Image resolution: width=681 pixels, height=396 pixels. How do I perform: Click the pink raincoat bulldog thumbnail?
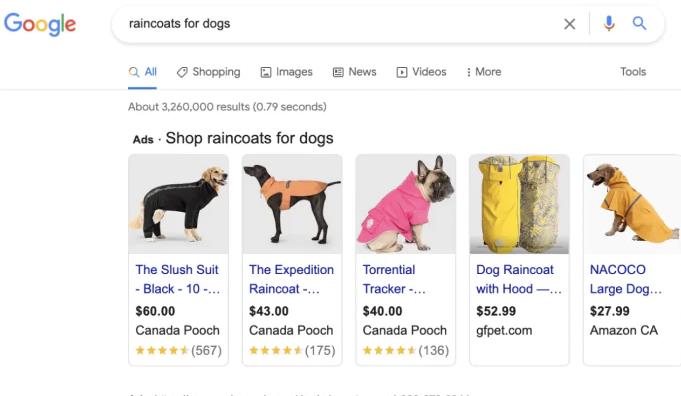406,204
